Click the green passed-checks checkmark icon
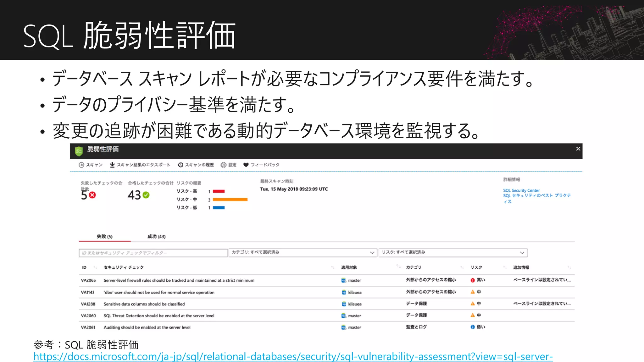The image size is (644, 362). (146, 195)
